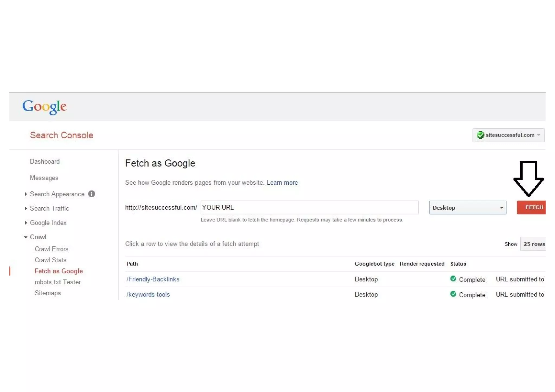This screenshot has height=392, width=555.
Task: Open the 25 rows show dropdown
Action: click(533, 244)
